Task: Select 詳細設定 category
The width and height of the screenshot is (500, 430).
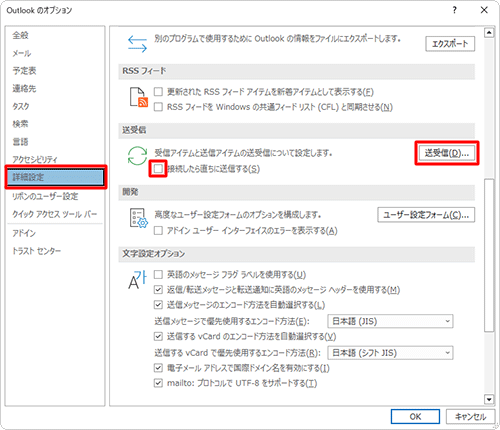Action: pyautogui.click(x=55, y=177)
